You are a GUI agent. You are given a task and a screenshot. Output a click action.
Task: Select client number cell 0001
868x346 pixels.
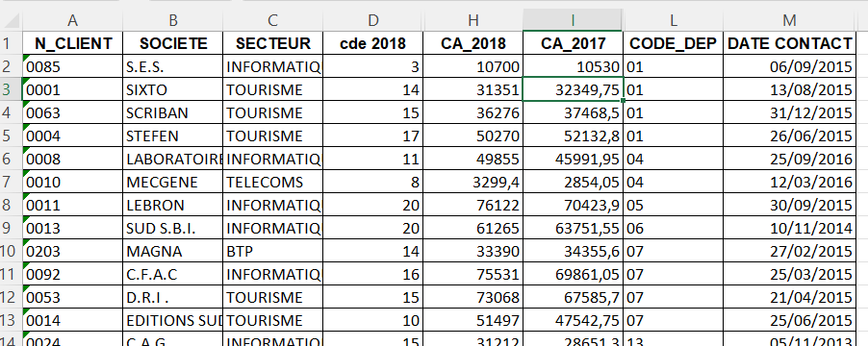click(72, 89)
